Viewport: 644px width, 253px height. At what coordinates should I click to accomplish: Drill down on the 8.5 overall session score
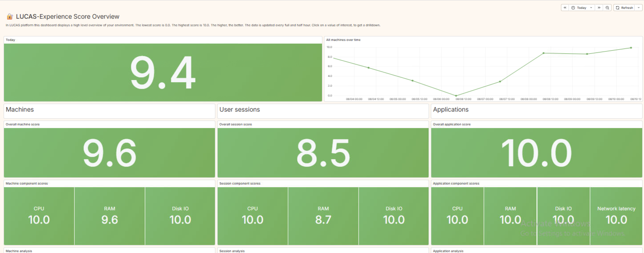point(323,153)
